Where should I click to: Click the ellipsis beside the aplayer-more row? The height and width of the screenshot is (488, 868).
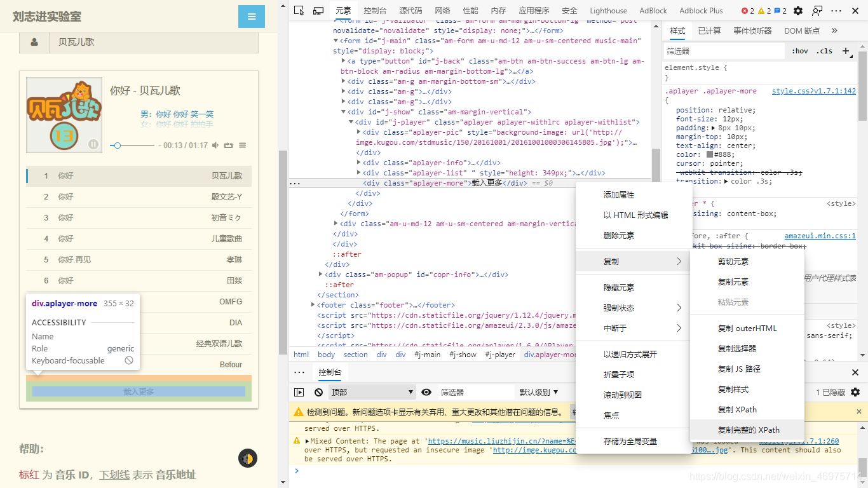[295, 183]
